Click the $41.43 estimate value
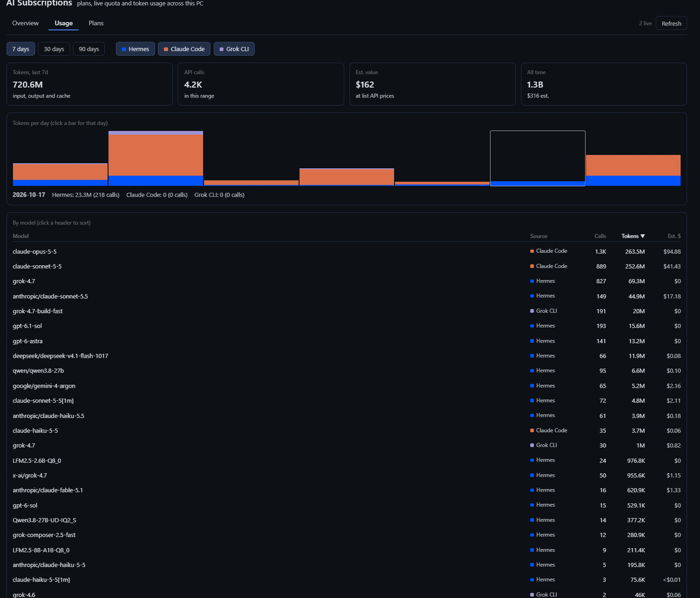The height and width of the screenshot is (598, 700). [672, 266]
